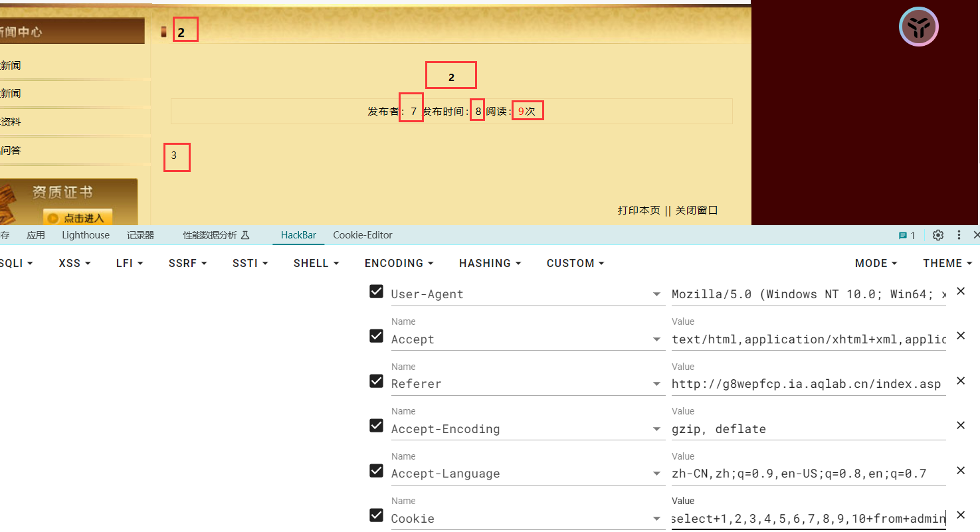Click the circular profile avatar icon
The image size is (980, 532).
918,27
